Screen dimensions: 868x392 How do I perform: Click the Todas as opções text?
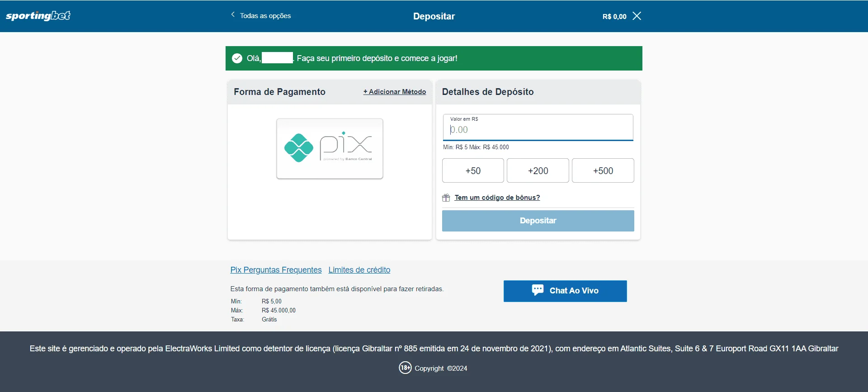tap(265, 15)
